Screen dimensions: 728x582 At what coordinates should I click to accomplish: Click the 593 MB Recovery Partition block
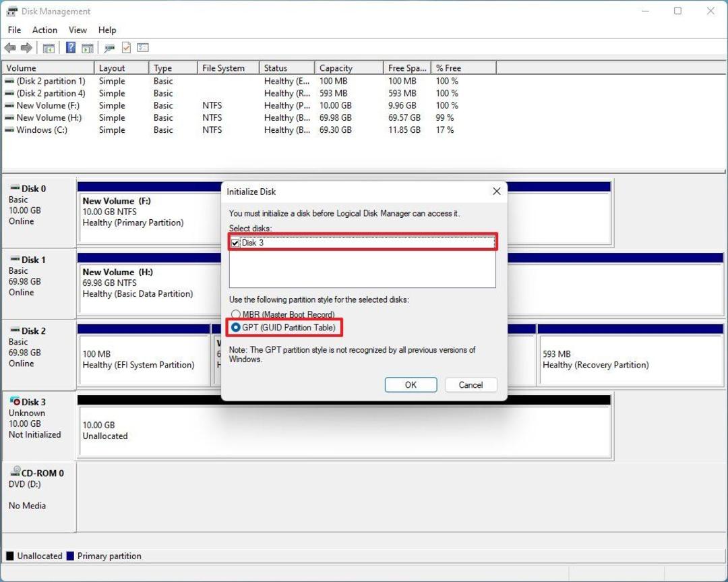click(x=630, y=359)
